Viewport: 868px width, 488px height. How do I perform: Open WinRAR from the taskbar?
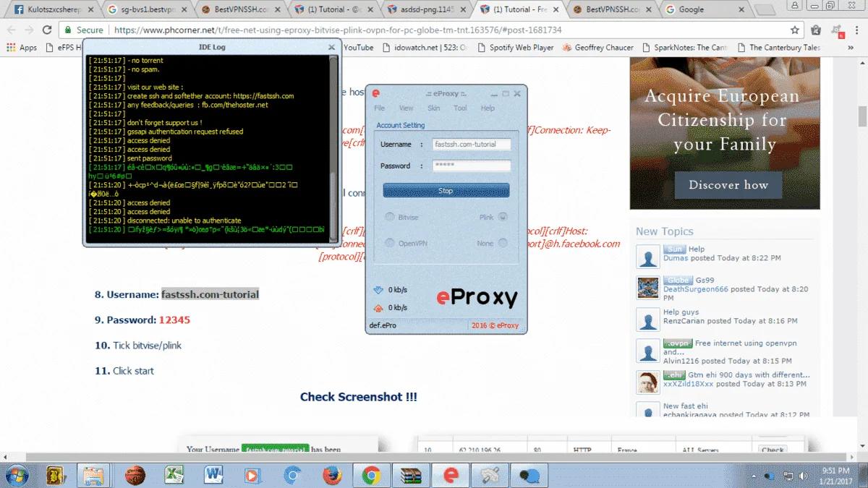pyautogui.click(x=411, y=475)
